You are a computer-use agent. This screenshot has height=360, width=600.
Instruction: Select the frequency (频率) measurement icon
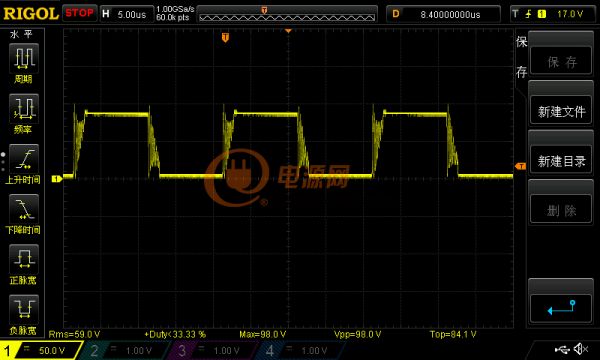point(23,108)
